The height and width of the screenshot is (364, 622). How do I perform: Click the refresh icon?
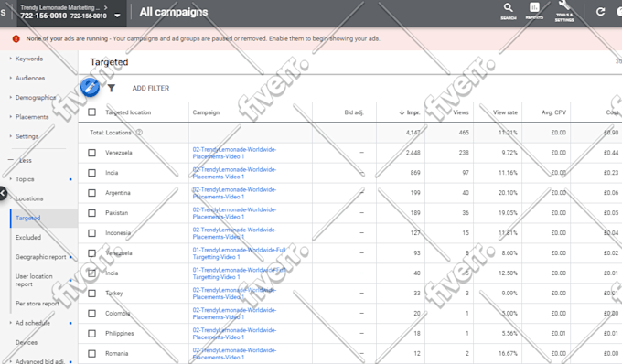tap(601, 12)
